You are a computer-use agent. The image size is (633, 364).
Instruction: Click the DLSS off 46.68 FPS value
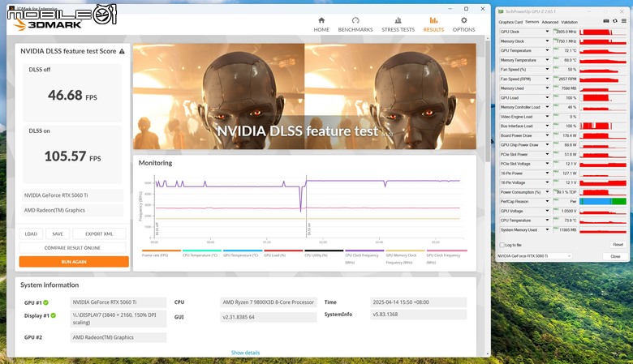[72, 96]
